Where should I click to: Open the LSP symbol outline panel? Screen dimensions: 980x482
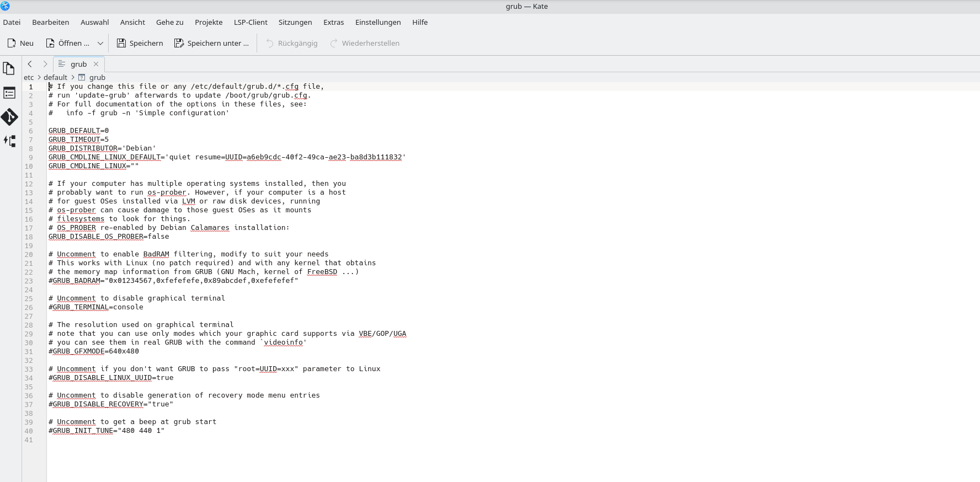click(9, 141)
